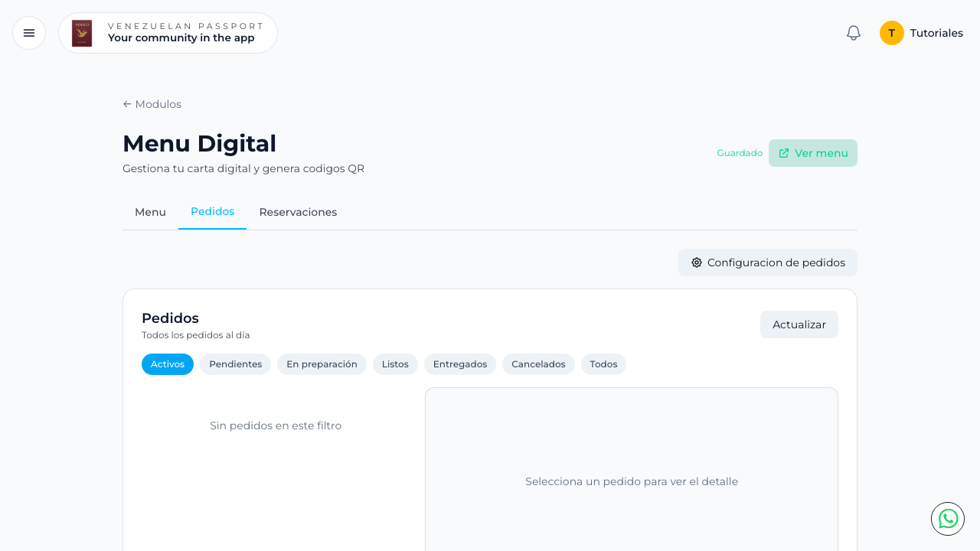This screenshot has width=980, height=551.
Task: Click the Actualizar button
Action: pyautogui.click(x=799, y=324)
